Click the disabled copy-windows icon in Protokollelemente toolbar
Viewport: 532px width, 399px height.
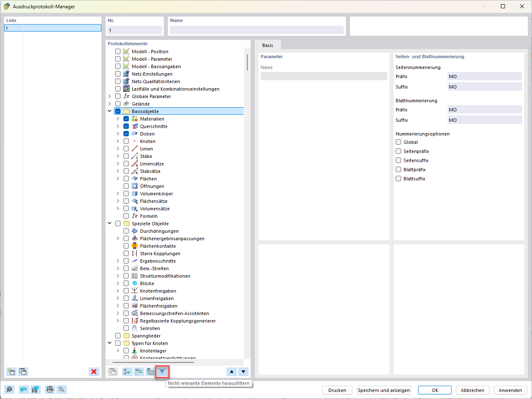(x=112, y=372)
